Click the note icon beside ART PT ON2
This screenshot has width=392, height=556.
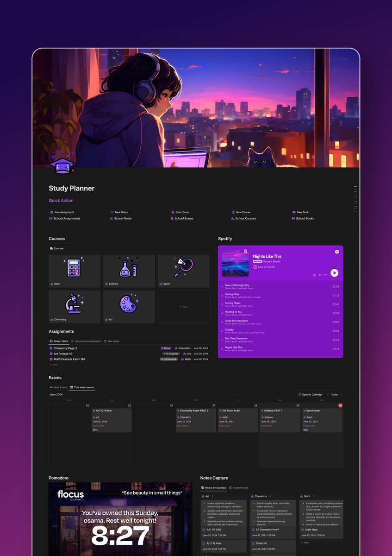[x=204, y=530]
